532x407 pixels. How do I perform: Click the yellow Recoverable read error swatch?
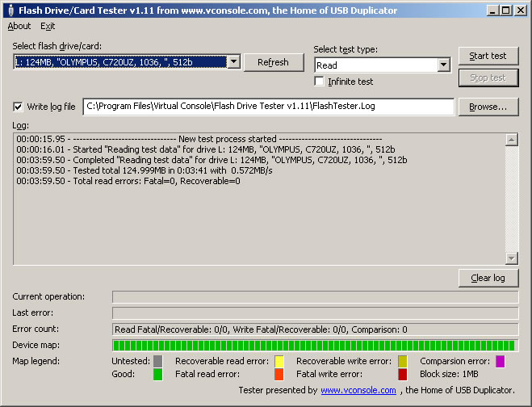point(279,361)
